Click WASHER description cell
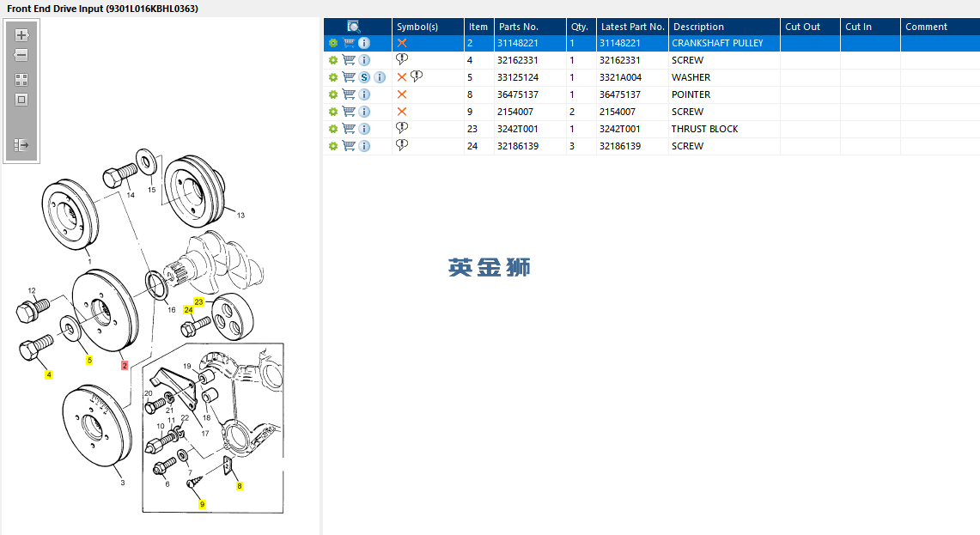Screen dimensions: 980x535 click(x=724, y=77)
